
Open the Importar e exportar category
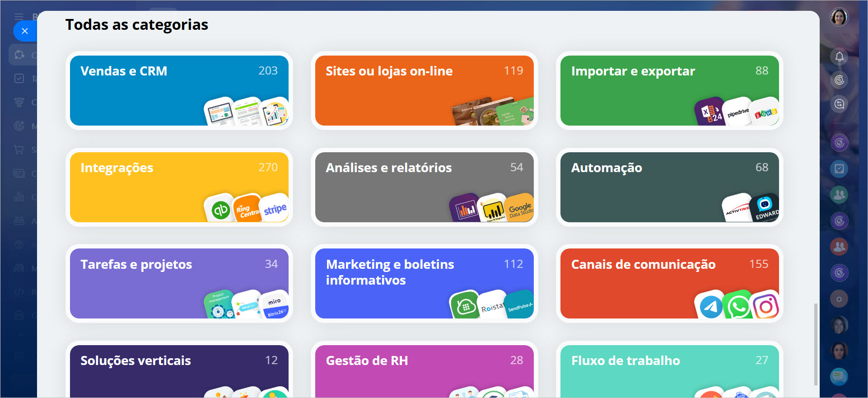tap(670, 90)
